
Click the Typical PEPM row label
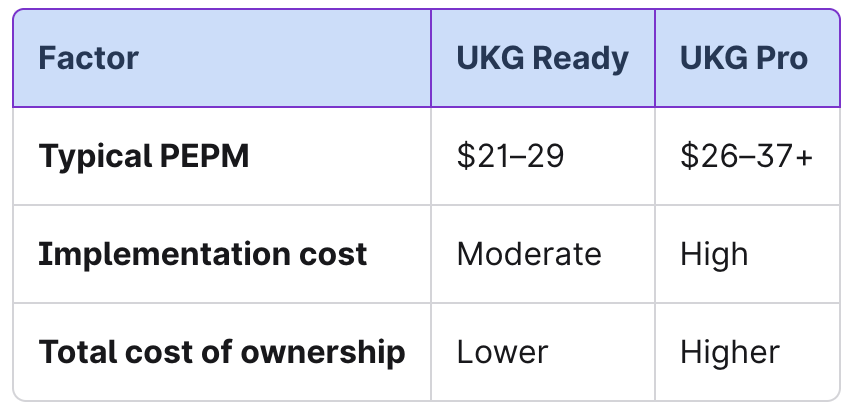tap(144, 156)
